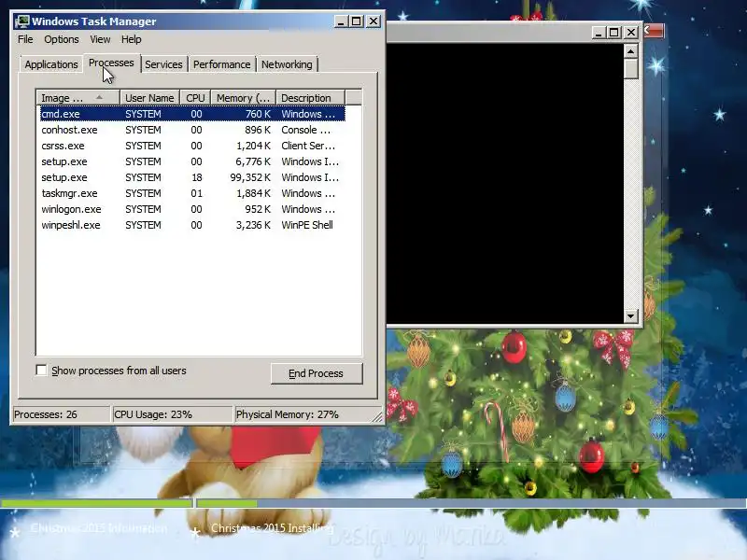747x560 pixels.
Task: Close the black console window
Action: pyautogui.click(x=631, y=33)
